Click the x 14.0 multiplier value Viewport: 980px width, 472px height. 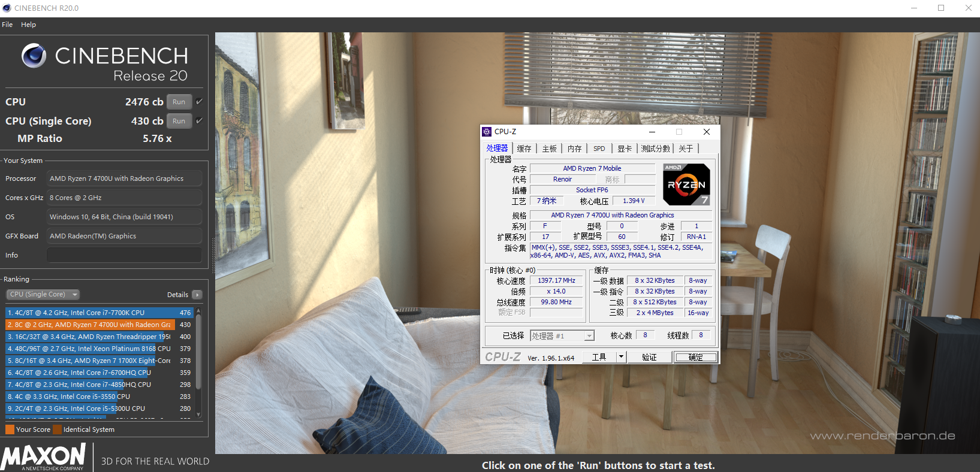[x=556, y=291]
